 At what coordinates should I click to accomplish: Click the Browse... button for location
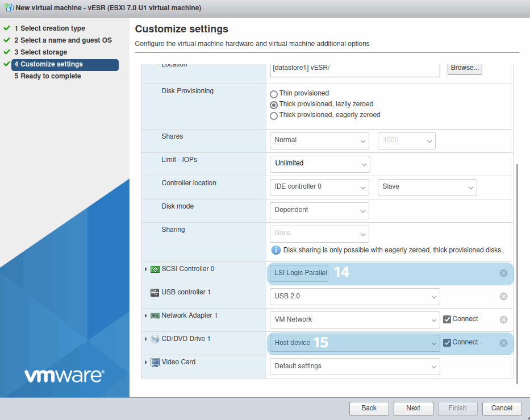coord(465,68)
